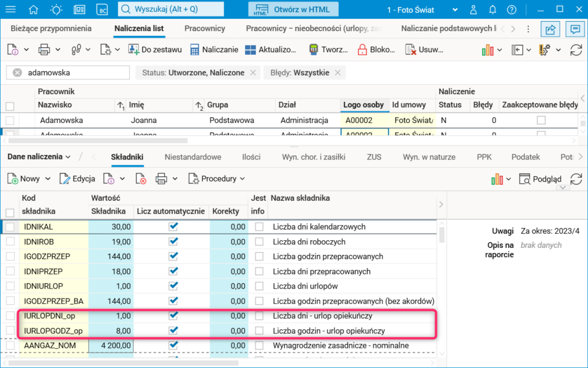The image size is (588, 368).
Task: Tick the Jest info checkbox for IDNIROB
Action: [259, 241]
